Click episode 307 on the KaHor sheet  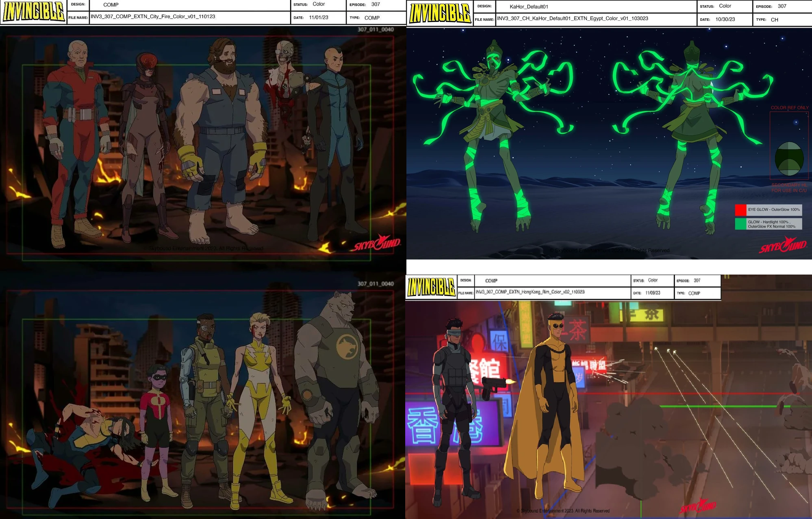782,6
